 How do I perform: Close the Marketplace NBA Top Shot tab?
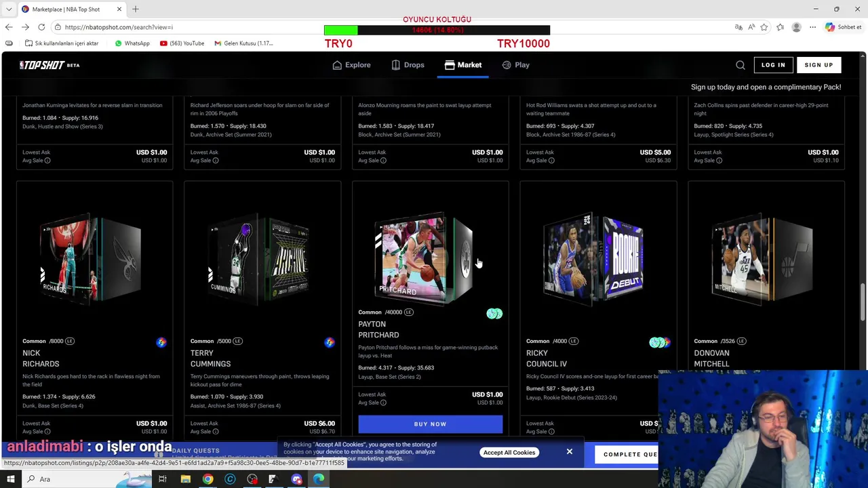point(119,9)
